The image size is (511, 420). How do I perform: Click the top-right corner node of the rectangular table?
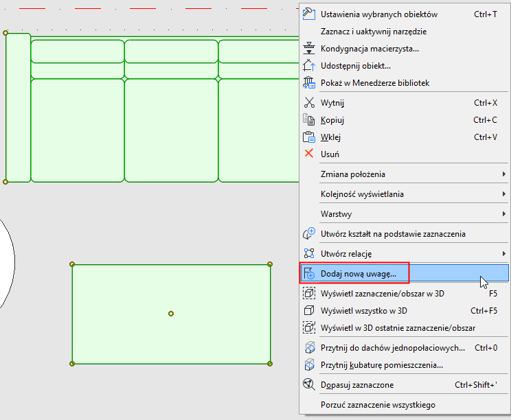click(270, 264)
